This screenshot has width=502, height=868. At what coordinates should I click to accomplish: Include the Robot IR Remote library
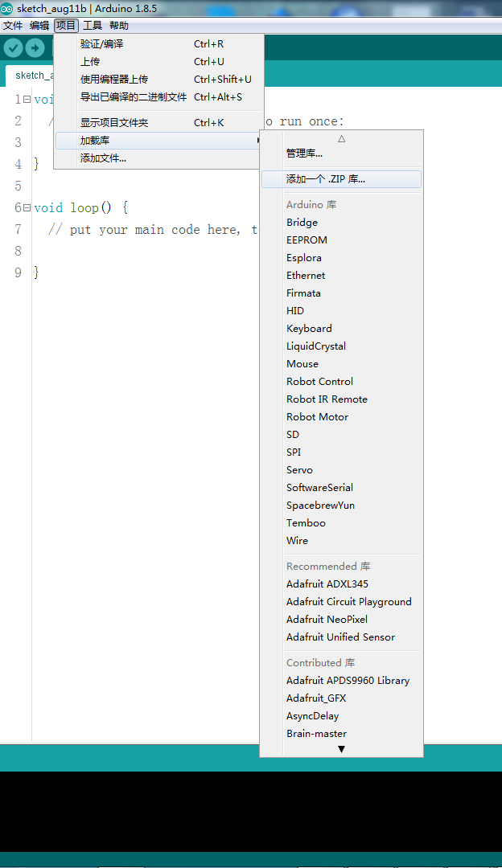341,399
